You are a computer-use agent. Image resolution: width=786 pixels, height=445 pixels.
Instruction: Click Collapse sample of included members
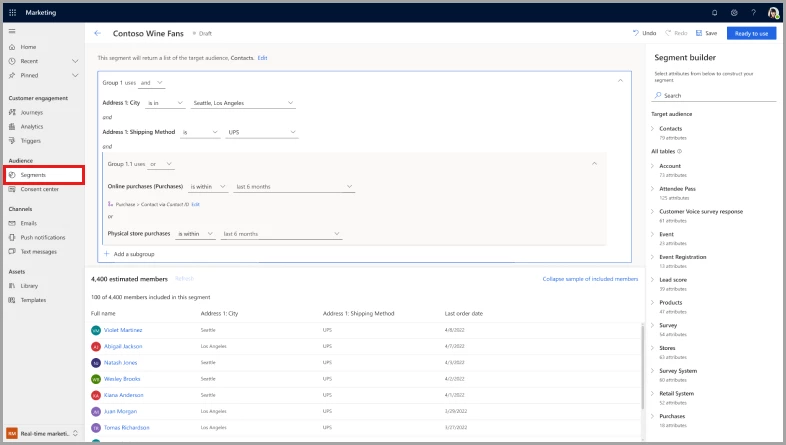point(590,279)
